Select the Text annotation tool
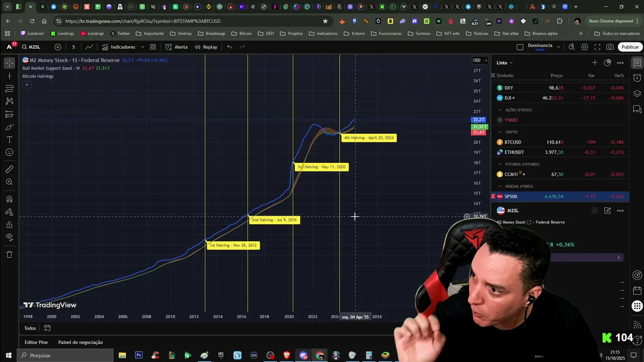The height and width of the screenshot is (362, 644). click(9, 139)
